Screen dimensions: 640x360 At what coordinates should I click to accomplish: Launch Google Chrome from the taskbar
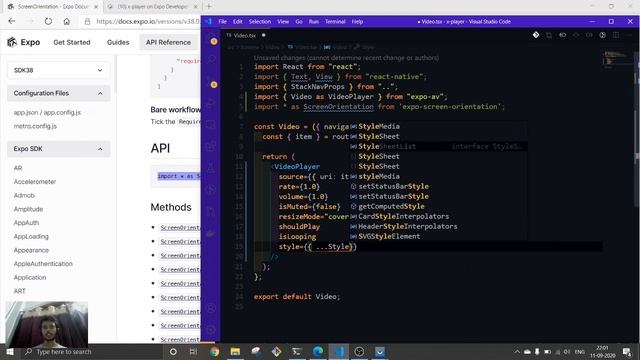tap(214, 351)
